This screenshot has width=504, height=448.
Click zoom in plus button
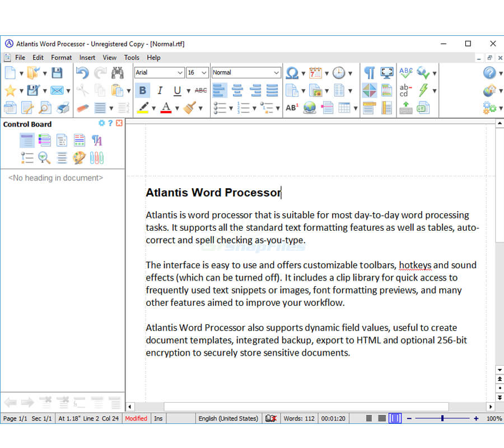(x=476, y=418)
